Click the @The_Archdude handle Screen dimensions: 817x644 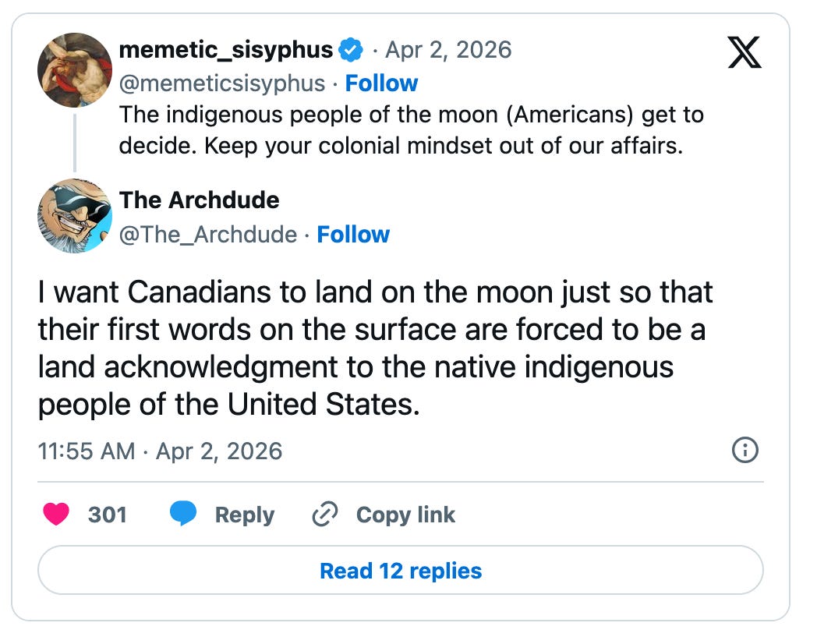[x=208, y=235]
